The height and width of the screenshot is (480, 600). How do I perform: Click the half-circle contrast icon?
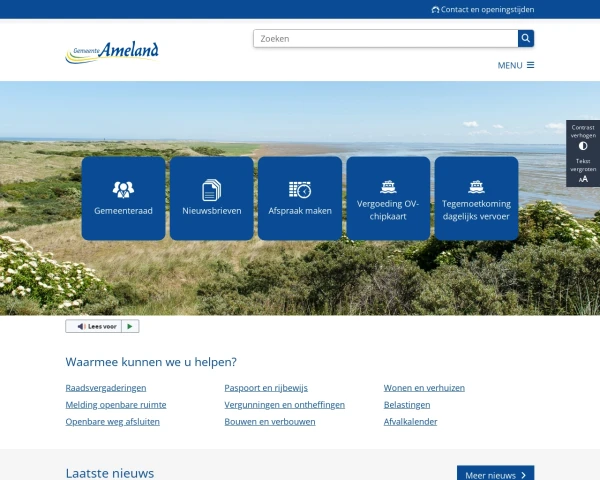pyautogui.click(x=583, y=146)
